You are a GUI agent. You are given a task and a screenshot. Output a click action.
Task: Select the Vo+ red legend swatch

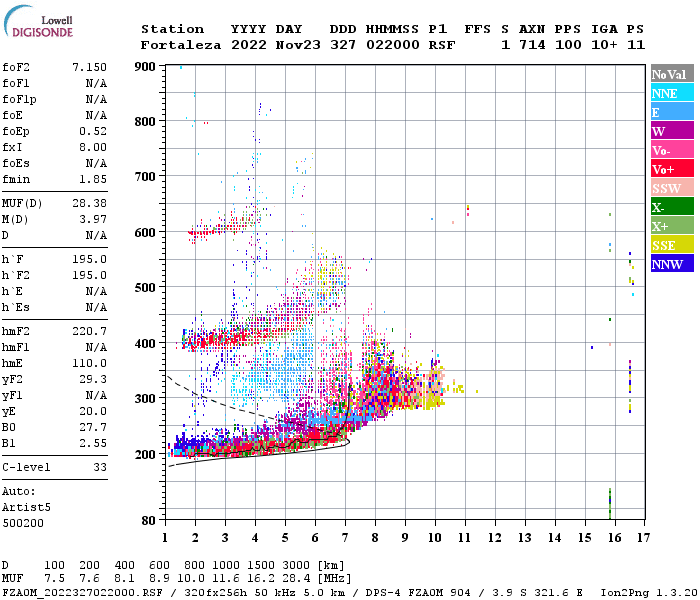click(x=672, y=169)
